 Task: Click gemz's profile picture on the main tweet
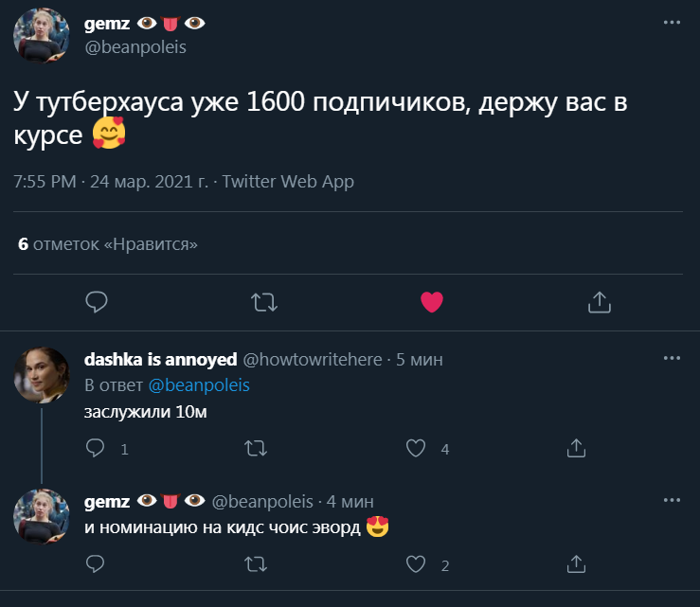[41, 35]
